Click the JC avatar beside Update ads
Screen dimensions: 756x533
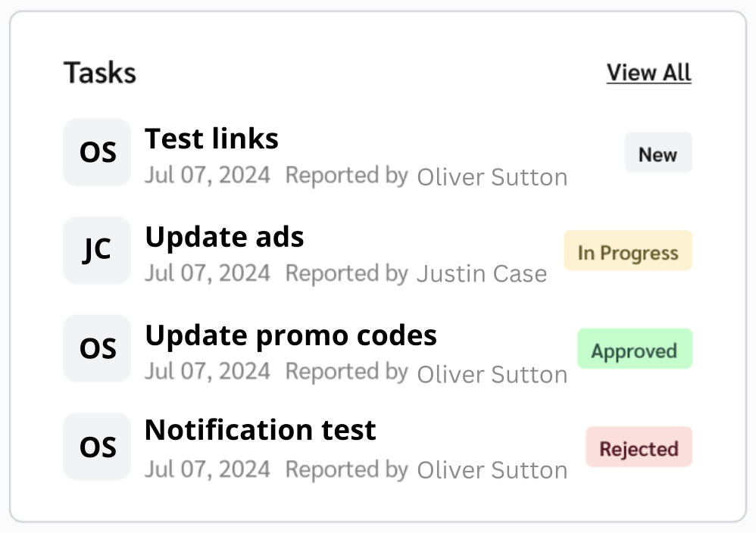pyautogui.click(x=98, y=250)
